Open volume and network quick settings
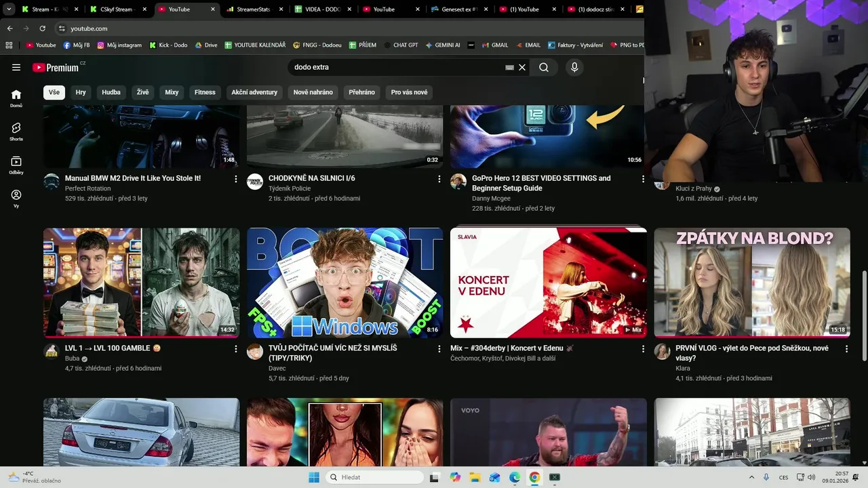The width and height of the screenshot is (868, 488). tap(806, 477)
